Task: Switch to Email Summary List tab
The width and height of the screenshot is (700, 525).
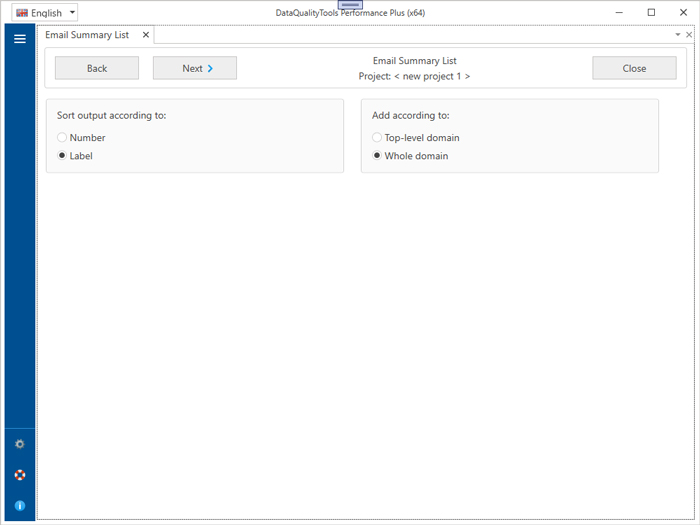Action: coord(87,35)
